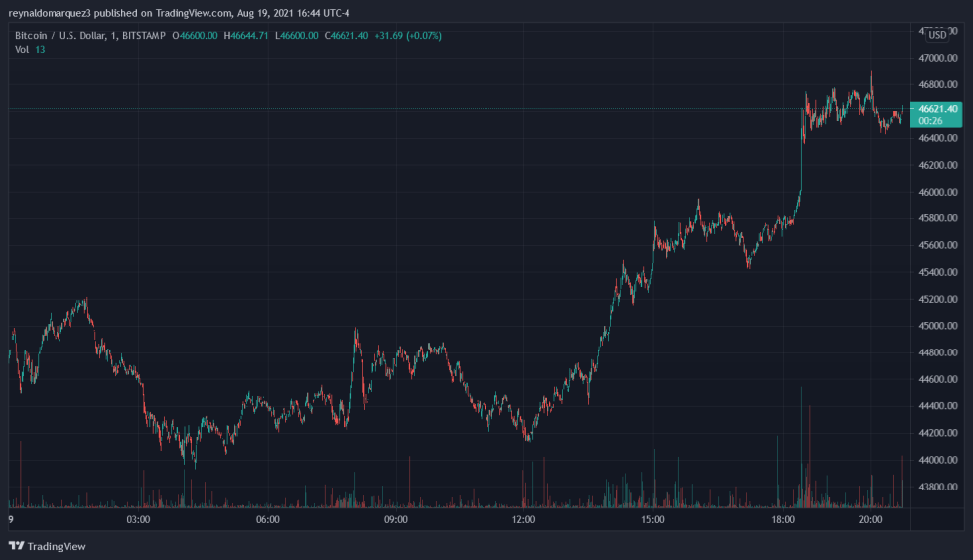Click the current price label 46621.40
Viewport: 973px width, 560px height.
click(937, 109)
